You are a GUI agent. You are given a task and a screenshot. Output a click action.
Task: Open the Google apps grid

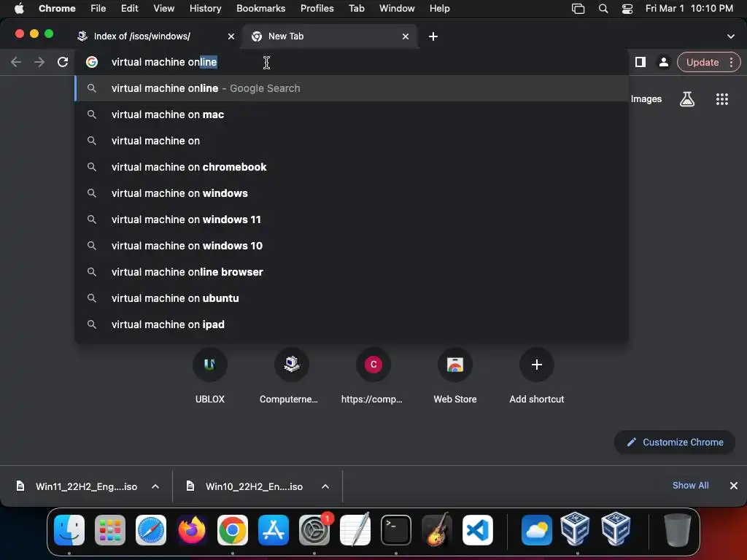[x=722, y=99]
